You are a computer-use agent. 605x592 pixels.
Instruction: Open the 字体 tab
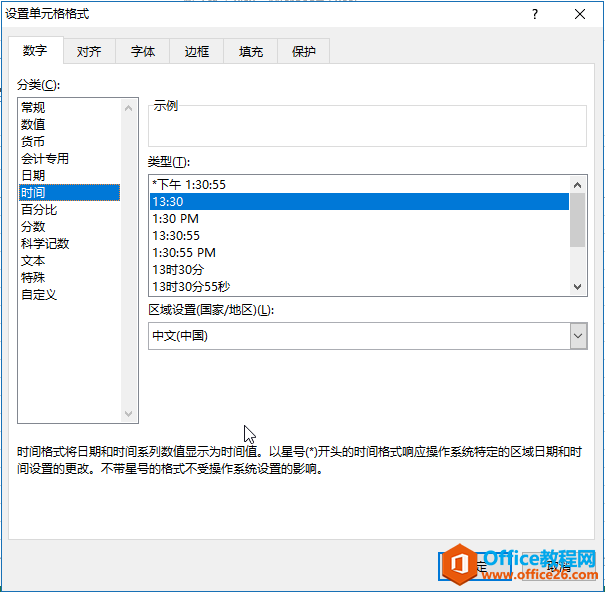tap(143, 51)
